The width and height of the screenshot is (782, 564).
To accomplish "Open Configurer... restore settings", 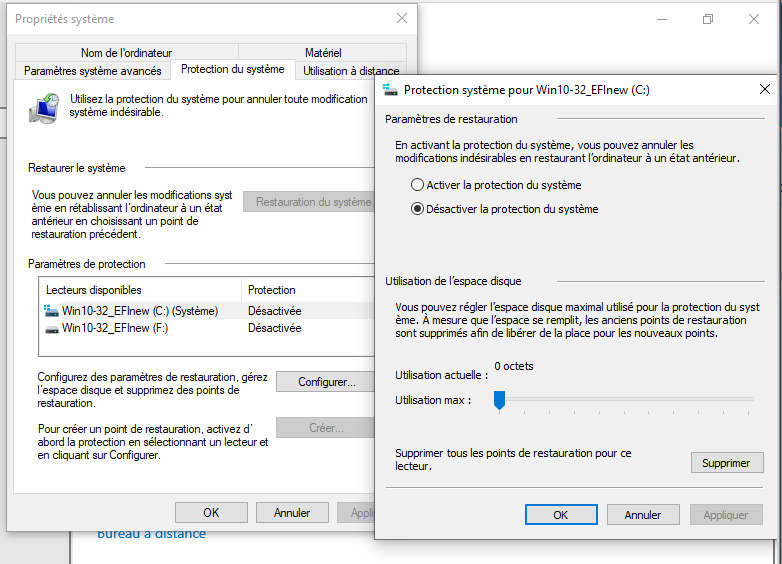I will (326, 382).
